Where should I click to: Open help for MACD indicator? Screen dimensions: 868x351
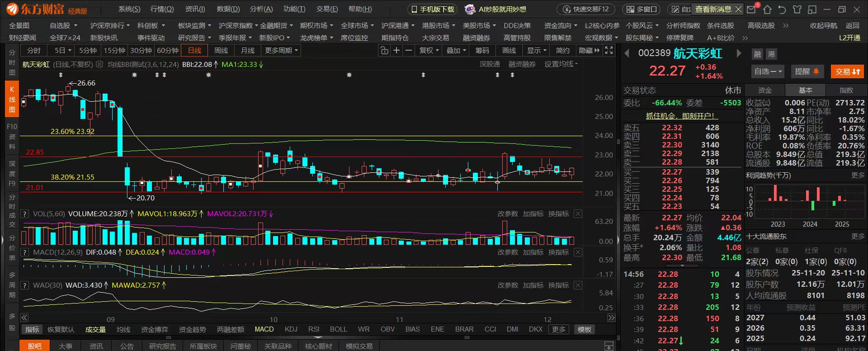(25, 252)
